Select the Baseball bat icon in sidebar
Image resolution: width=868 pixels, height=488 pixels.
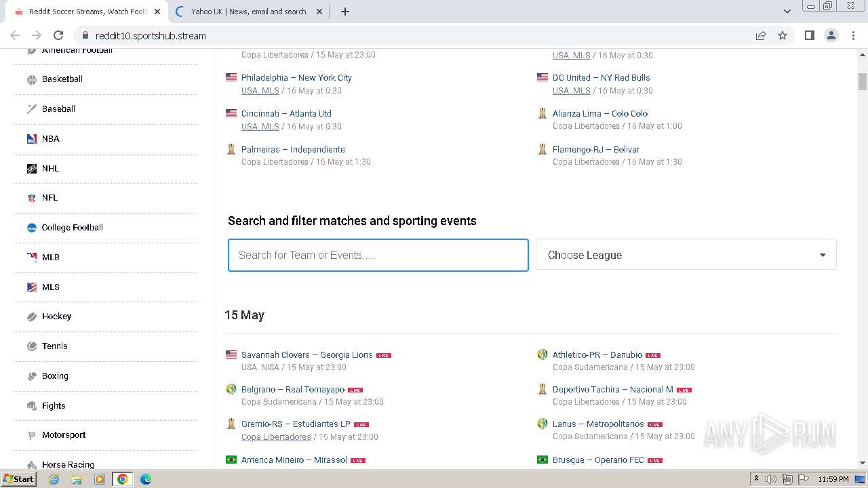32,109
